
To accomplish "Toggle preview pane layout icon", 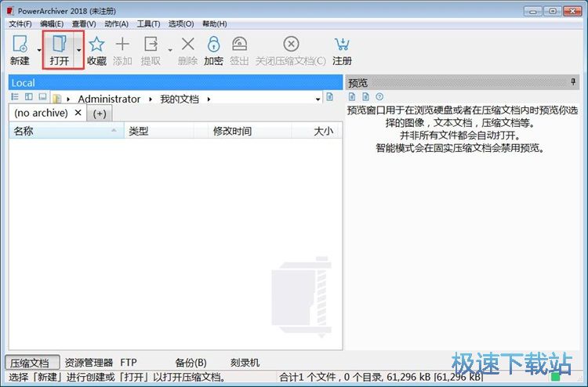I will (x=43, y=96).
